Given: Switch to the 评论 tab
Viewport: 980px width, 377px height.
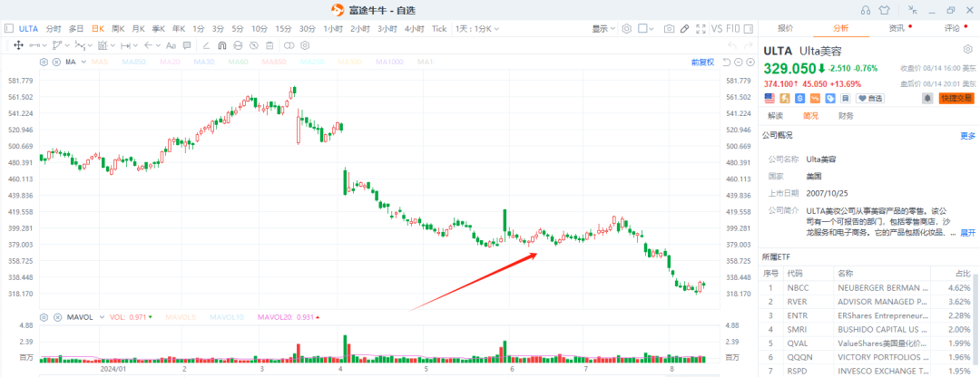Looking at the screenshot, I should pos(952,28).
